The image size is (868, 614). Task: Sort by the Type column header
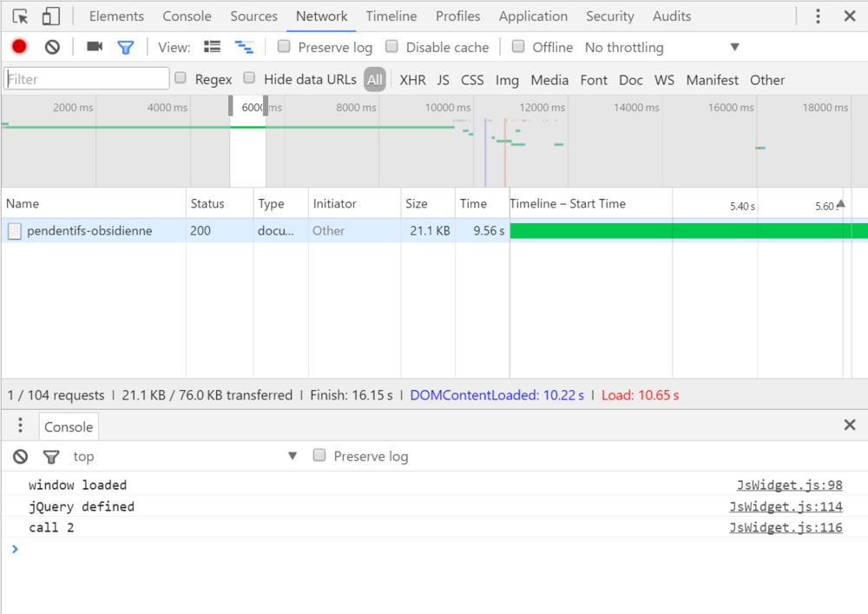point(281,204)
